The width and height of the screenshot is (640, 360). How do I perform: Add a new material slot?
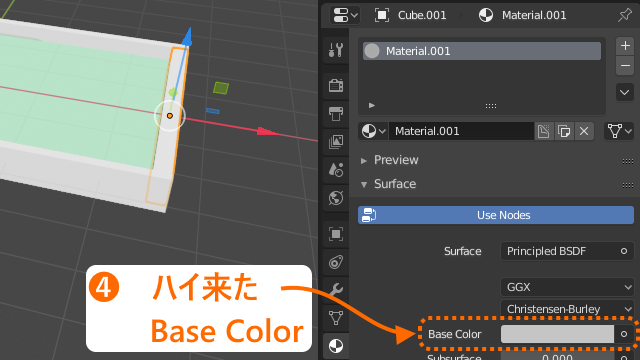(625, 46)
